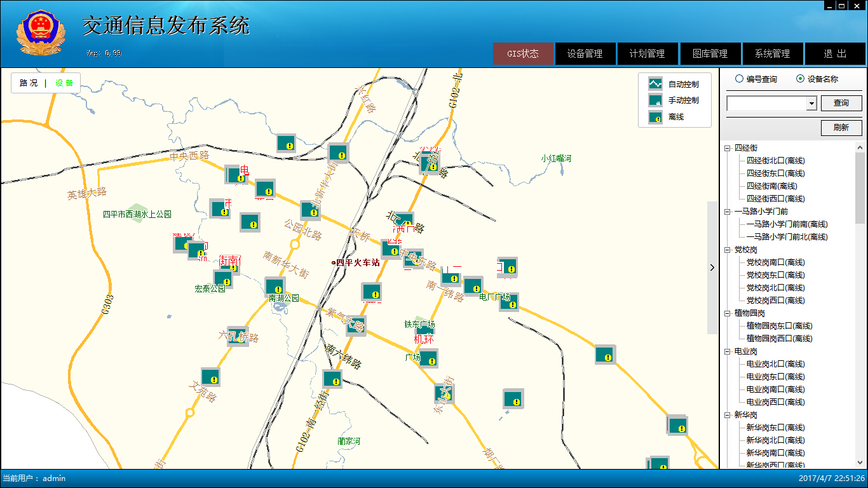The image size is (868, 488).
Task: Click the 离线 legend icon
Action: (654, 118)
